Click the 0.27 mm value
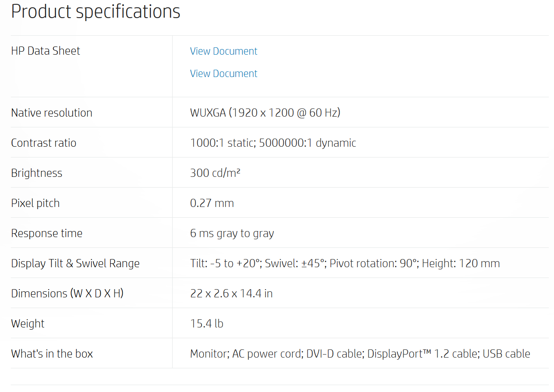This screenshot has height=392, width=554. [x=212, y=203]
